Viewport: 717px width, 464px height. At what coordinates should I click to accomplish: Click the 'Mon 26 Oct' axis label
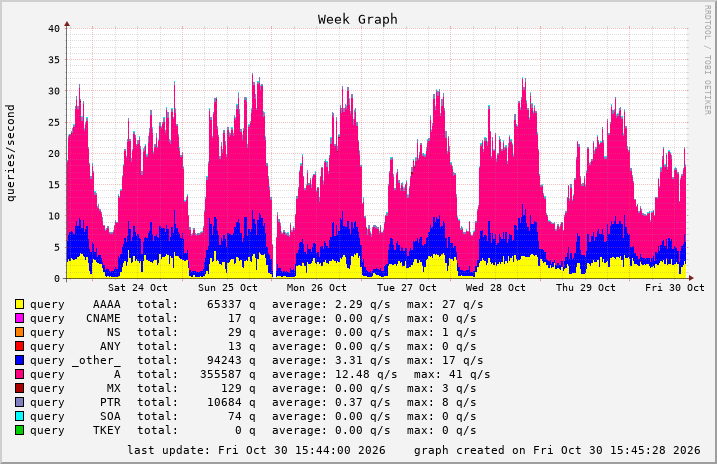tap(316, 288)
